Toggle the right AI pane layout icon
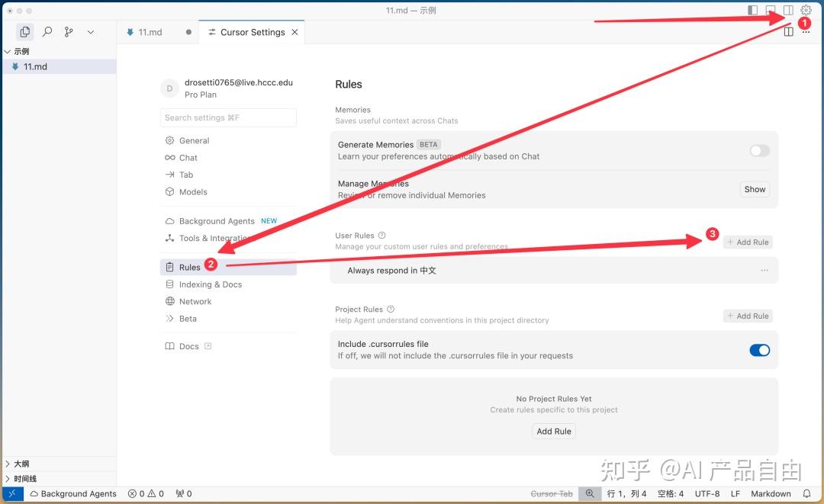 pos(788,10)
